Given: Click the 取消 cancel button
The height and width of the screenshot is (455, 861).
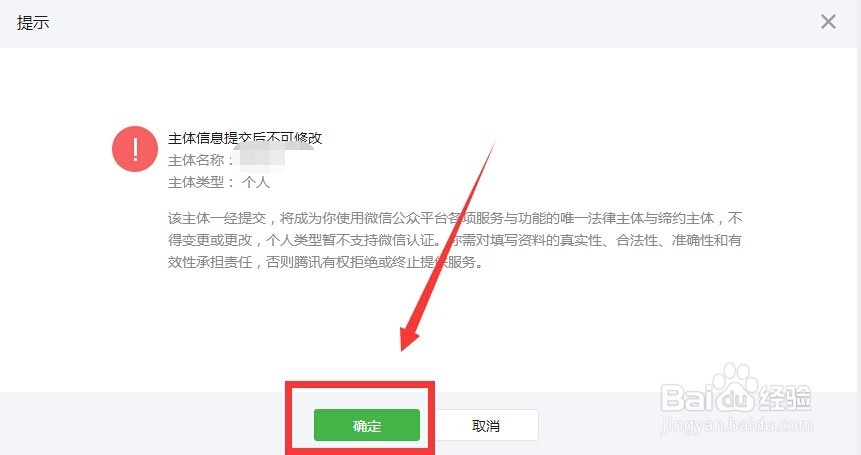Looking at the screenshot, I should [485, 425].
